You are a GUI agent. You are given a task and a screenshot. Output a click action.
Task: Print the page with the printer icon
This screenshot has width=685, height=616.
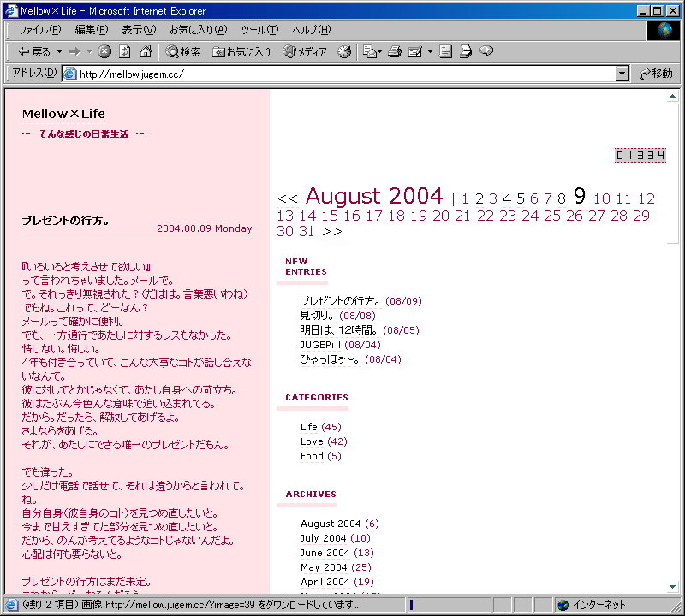(395, 52)
